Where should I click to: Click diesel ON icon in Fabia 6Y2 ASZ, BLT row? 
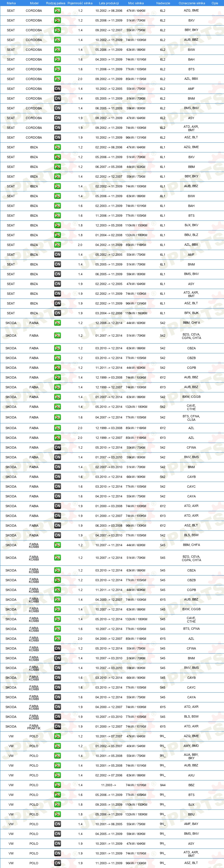58,526
